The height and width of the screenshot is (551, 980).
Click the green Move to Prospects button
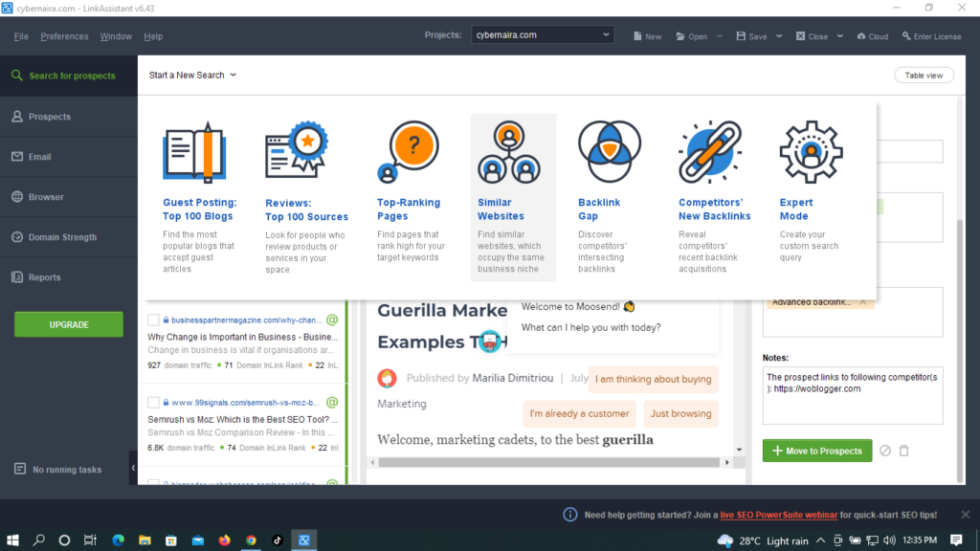[x=816, y=450]
